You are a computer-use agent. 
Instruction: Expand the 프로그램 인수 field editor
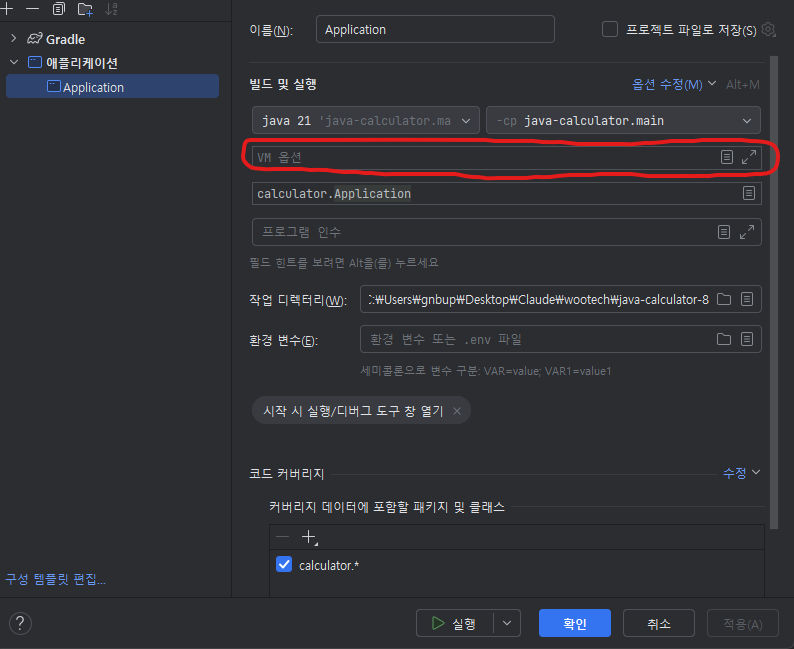point(747,232)
